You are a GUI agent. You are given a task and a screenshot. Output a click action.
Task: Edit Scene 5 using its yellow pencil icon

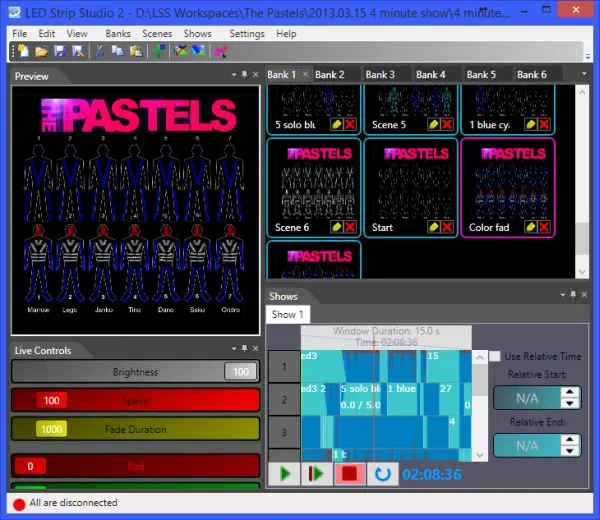click(x=434, y=124)
